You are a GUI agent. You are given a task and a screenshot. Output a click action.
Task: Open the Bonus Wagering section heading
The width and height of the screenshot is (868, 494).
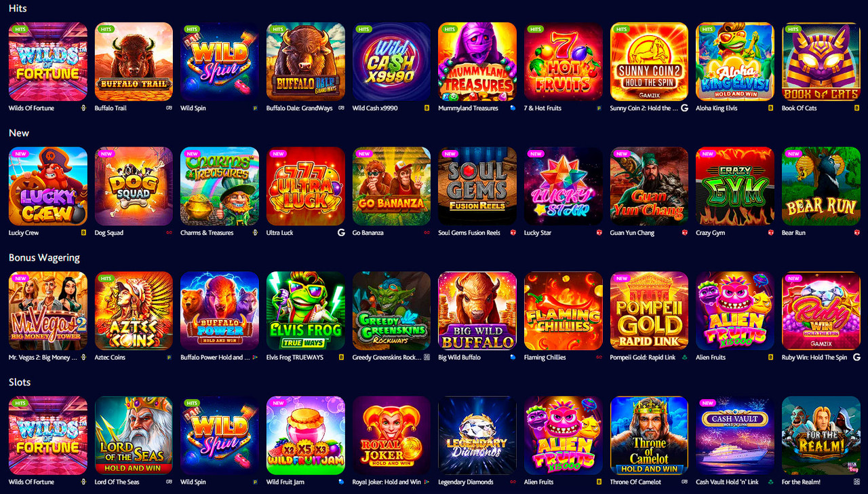44,258
